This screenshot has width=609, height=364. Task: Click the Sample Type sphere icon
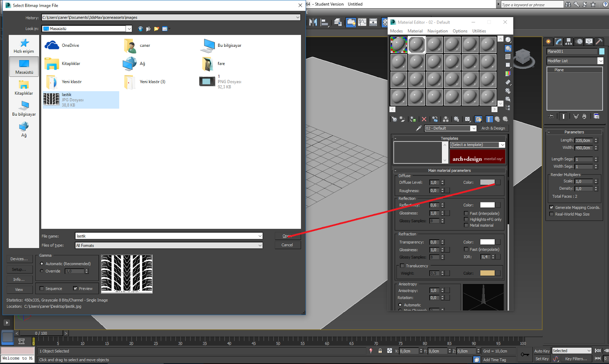click(508, 40)
